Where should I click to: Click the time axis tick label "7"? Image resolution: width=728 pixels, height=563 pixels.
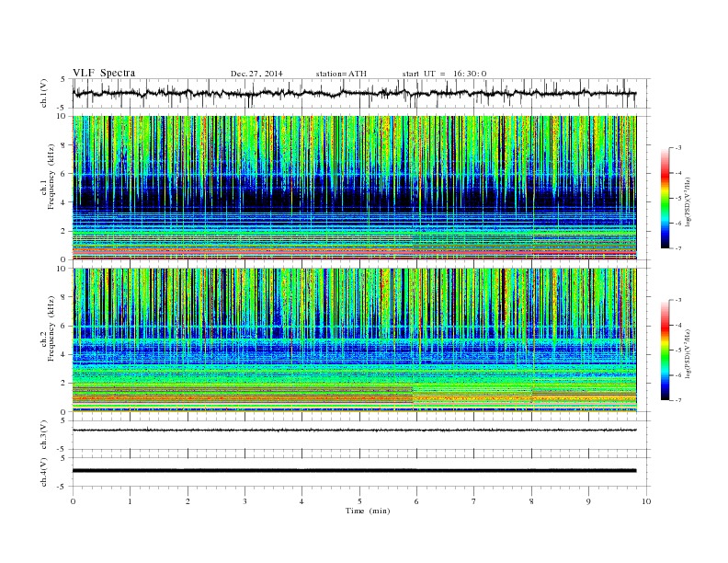[x=474, y=501]
